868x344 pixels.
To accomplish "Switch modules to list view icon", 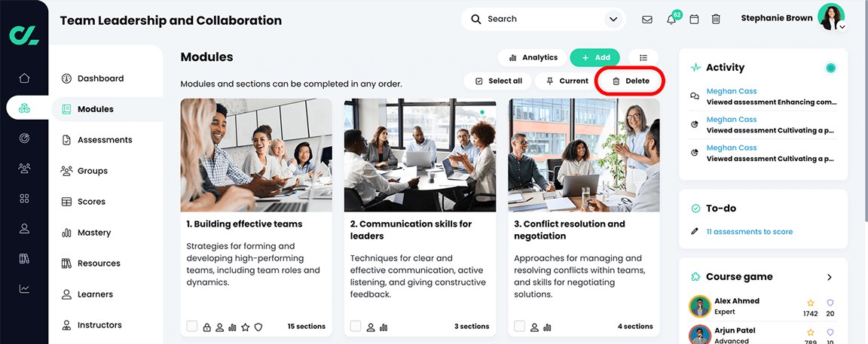I will [643, 57].
